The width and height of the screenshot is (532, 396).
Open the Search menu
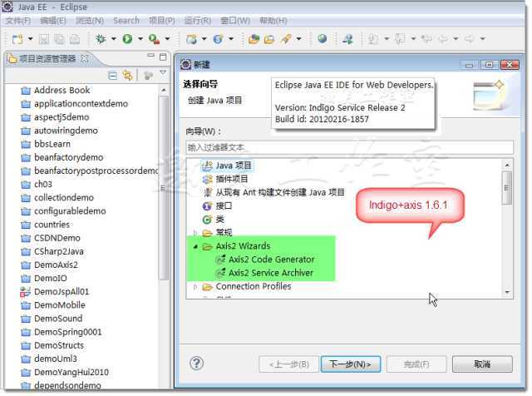(126, 21)
